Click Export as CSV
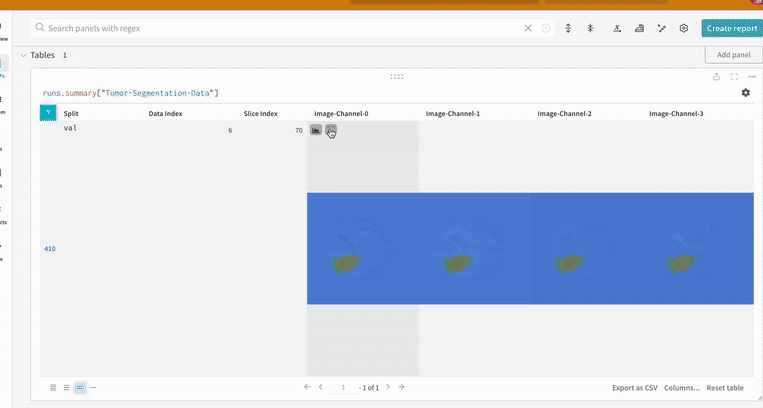 click(x=635, y=387)
